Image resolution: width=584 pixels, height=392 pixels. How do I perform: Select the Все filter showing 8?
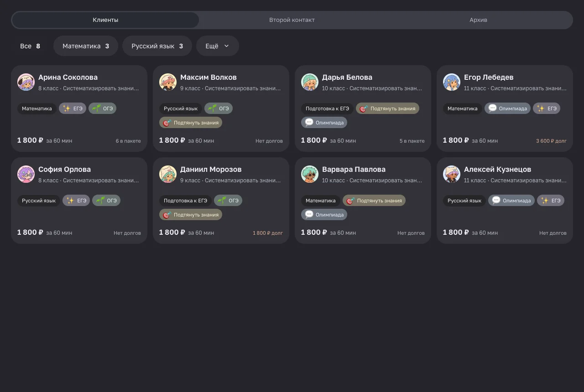(x=30, y=46)
